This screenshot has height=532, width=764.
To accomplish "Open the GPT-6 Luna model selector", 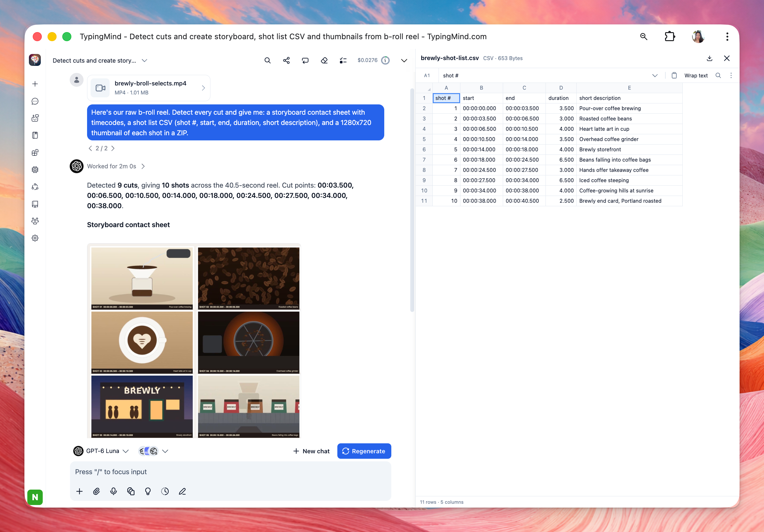I will click(101, 451).
